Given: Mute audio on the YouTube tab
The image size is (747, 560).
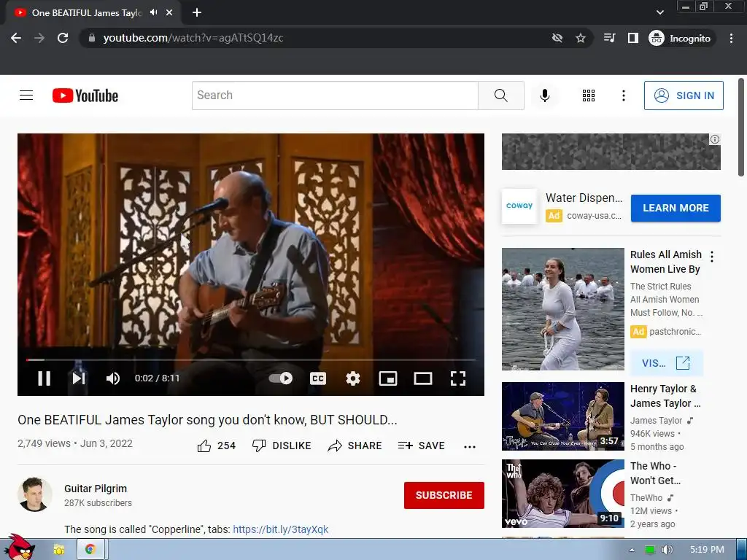Looking at the screenshot, I should tap(153, 12).
